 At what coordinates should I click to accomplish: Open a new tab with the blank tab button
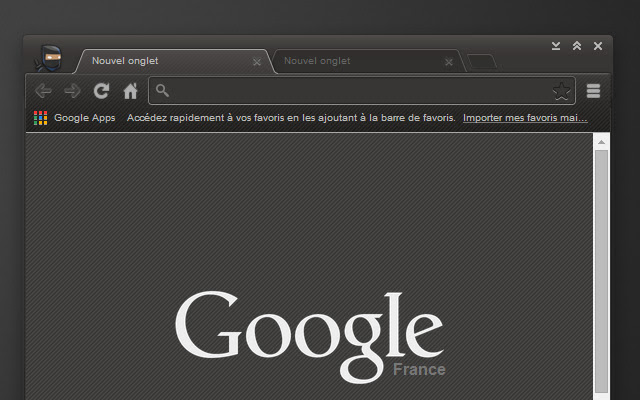click(482, 61)
